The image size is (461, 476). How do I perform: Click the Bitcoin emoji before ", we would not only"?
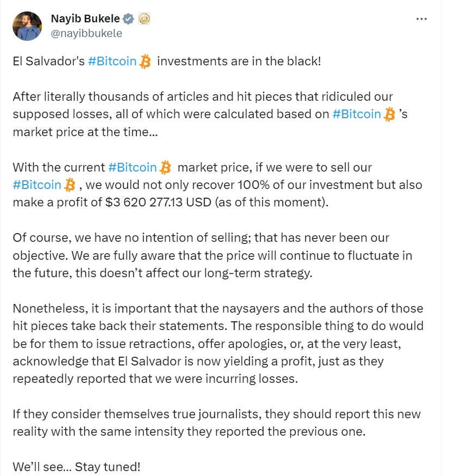[70, 185]
